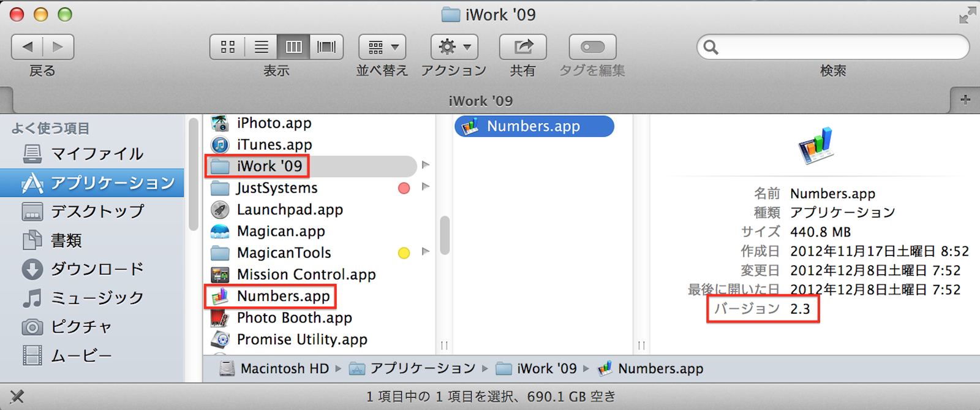Select ピクチャ in the sidebar

92,327
